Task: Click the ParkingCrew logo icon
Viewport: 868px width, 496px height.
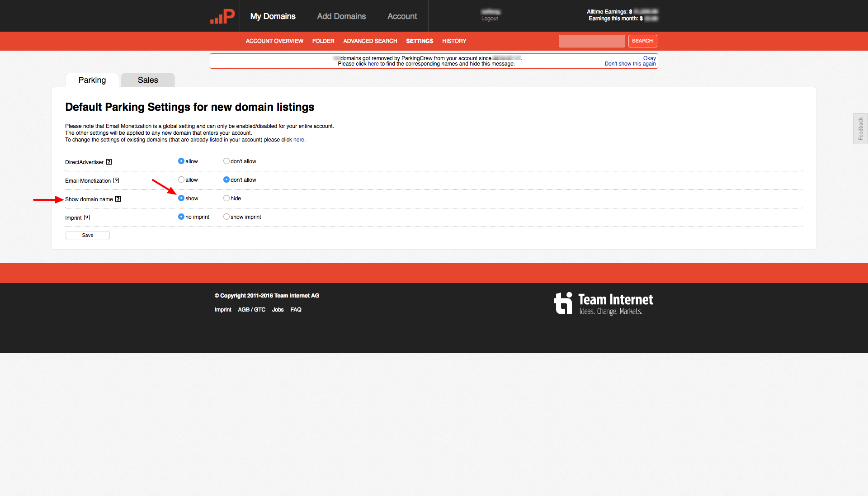Action: point(222,16)
